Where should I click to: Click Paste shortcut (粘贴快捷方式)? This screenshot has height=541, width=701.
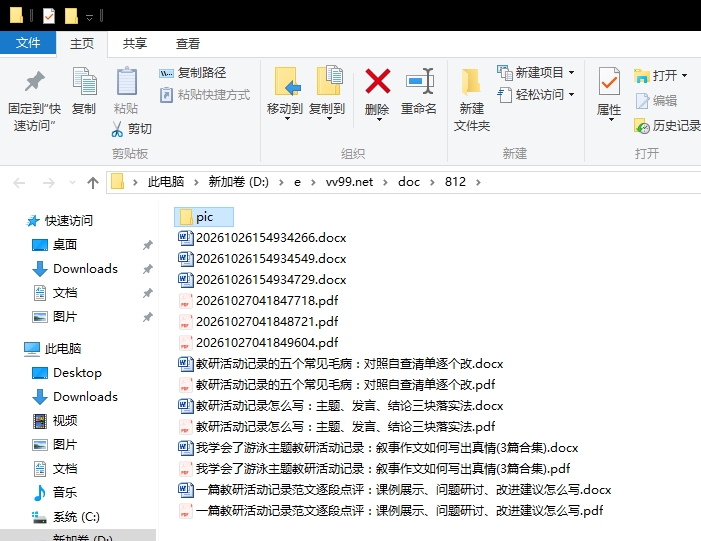205,95
